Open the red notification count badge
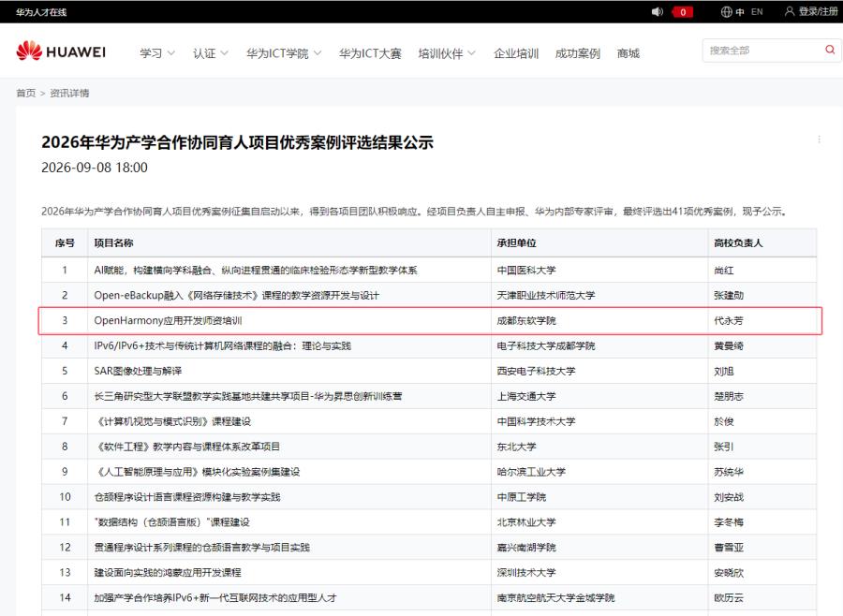 click(682, 12)
